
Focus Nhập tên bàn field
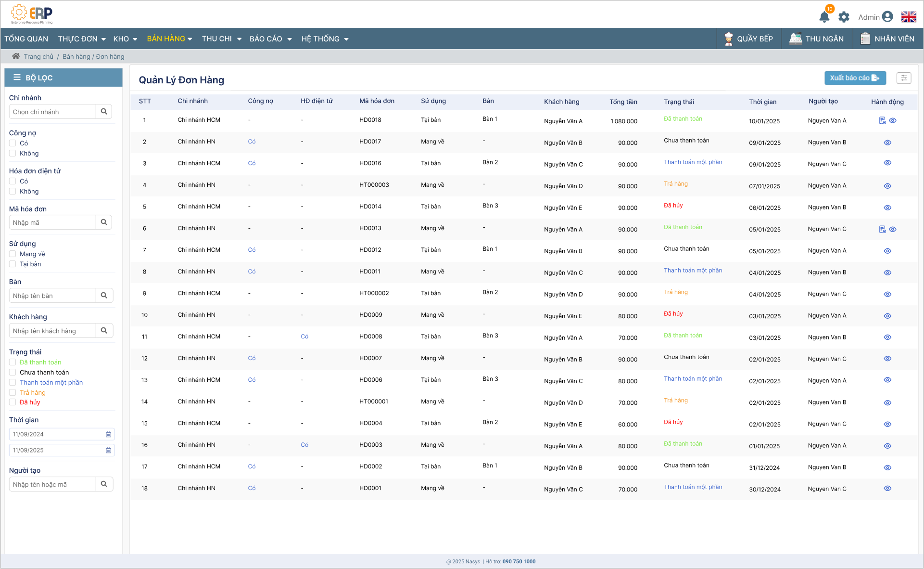52,296
